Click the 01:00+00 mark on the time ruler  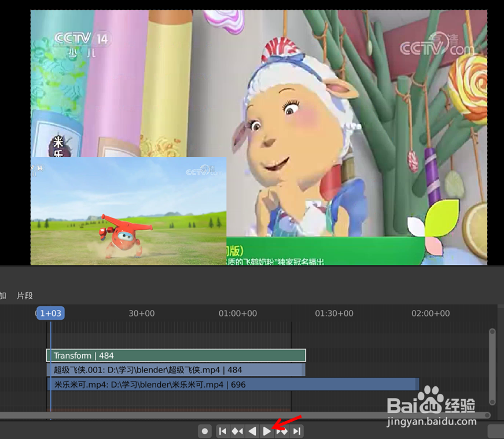click(238, 313)
